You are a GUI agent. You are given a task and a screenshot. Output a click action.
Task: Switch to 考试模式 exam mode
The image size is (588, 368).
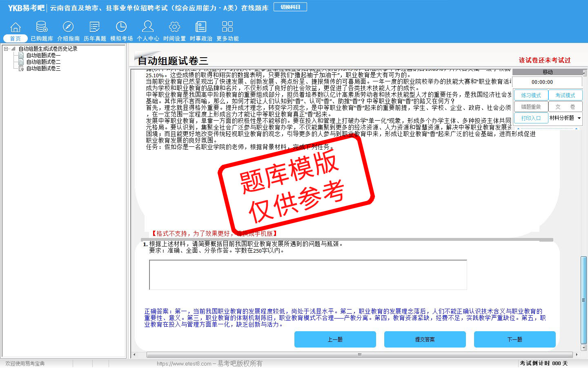pos(565,95)
